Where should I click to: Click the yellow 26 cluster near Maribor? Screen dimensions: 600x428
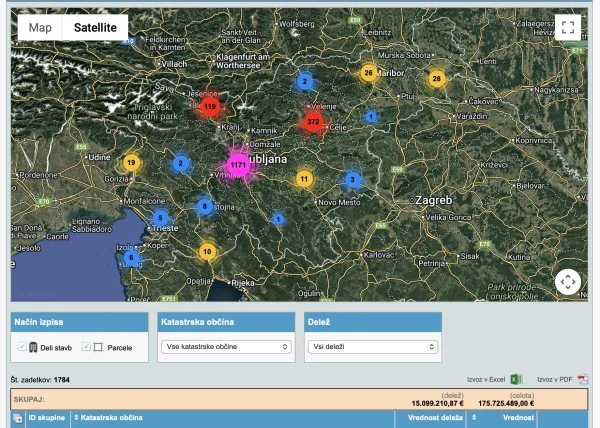[x=369, y=73]
